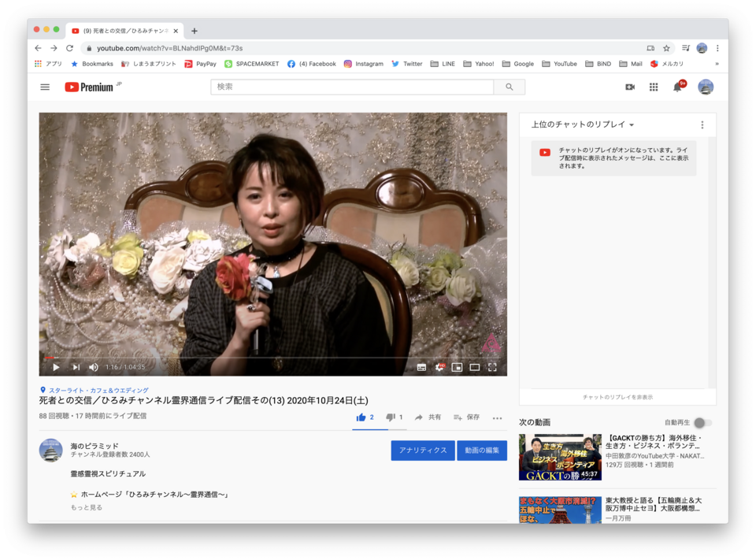This screenshot has width=756, height=560.
Task: Enter fullscreen mode
Action: pos(492,367)
